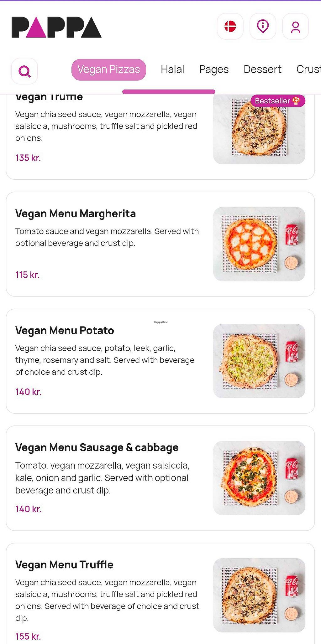321x644 pixels.
Task: Click the Bestseller badge on Vegan Truffle
Action: (x=277, y=101)
